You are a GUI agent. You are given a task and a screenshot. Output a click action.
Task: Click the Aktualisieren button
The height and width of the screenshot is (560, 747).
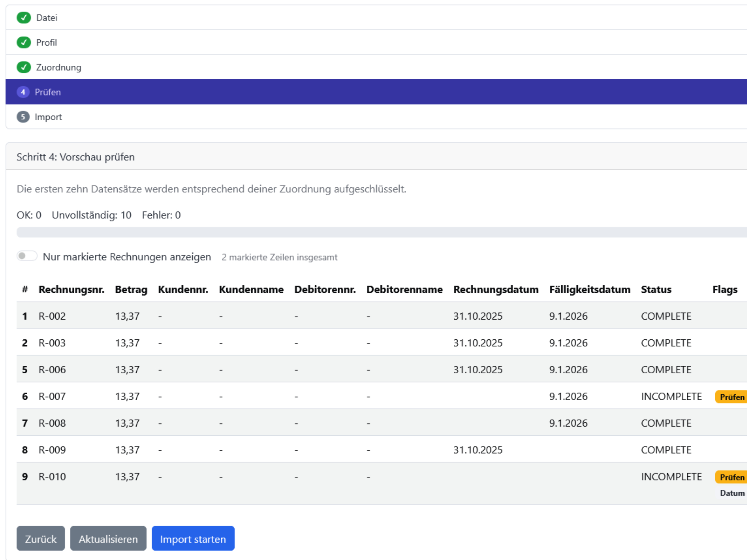[108, 538]
